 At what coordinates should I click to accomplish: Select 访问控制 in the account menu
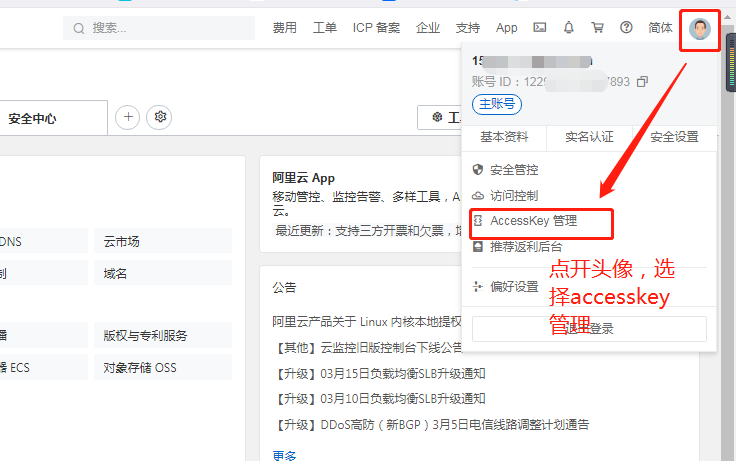[514, 196]
